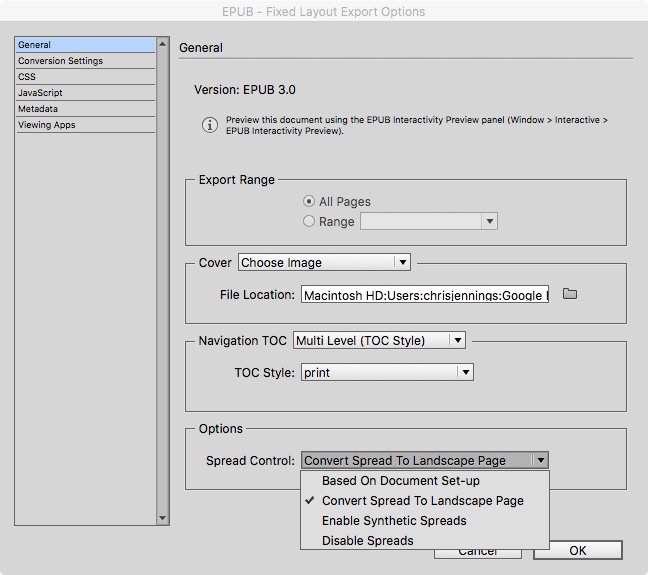
Task: Open the Metadata section
Action: point(86,109)
